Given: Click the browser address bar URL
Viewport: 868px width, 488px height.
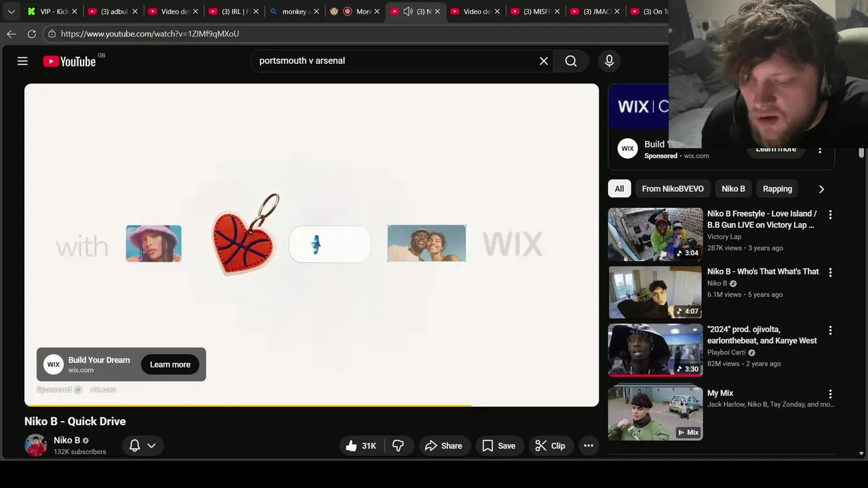Looking at the screenshot, I should pyautogui.click(x=150, y=34).
